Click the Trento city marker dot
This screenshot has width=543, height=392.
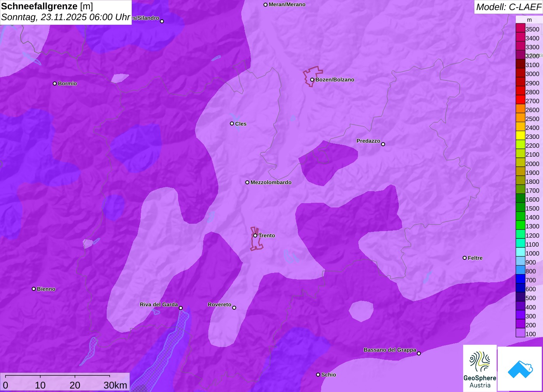click(255, 235)
